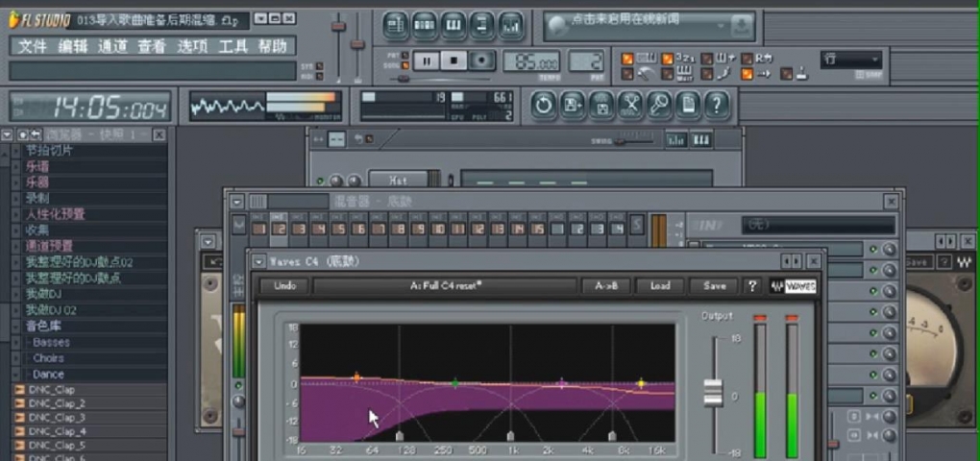Toggle PAT pattern mode LED
Screen dimensions: 980x461
(x=405, y=55)
